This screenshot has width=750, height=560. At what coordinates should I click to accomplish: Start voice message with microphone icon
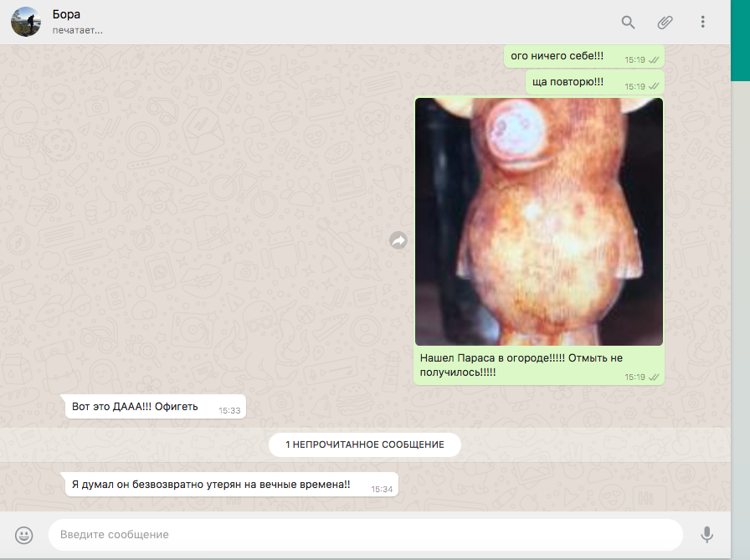(707, 534)
